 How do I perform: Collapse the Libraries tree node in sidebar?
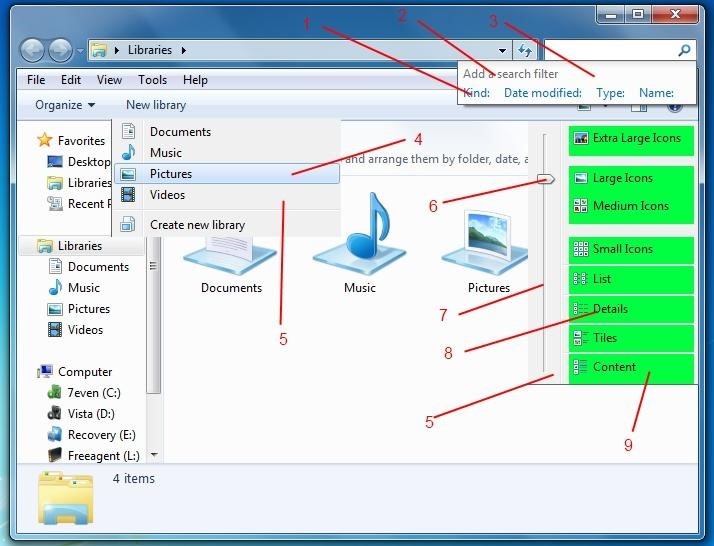coord(27,246)
